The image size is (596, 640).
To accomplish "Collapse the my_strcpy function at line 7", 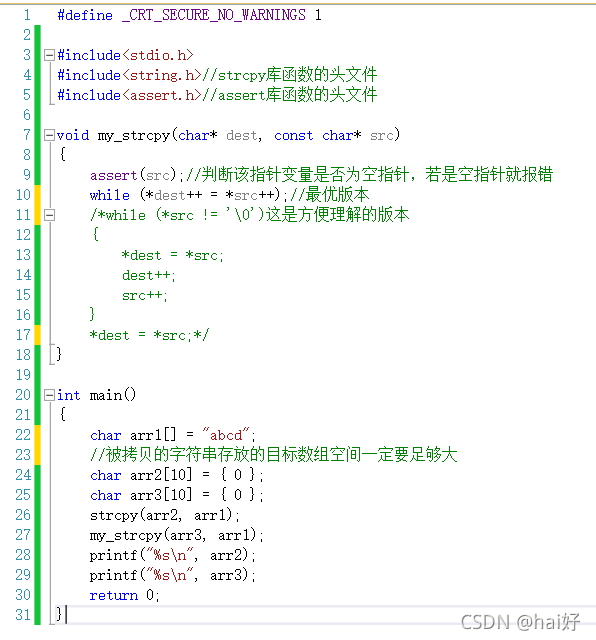I will point(49,135).
